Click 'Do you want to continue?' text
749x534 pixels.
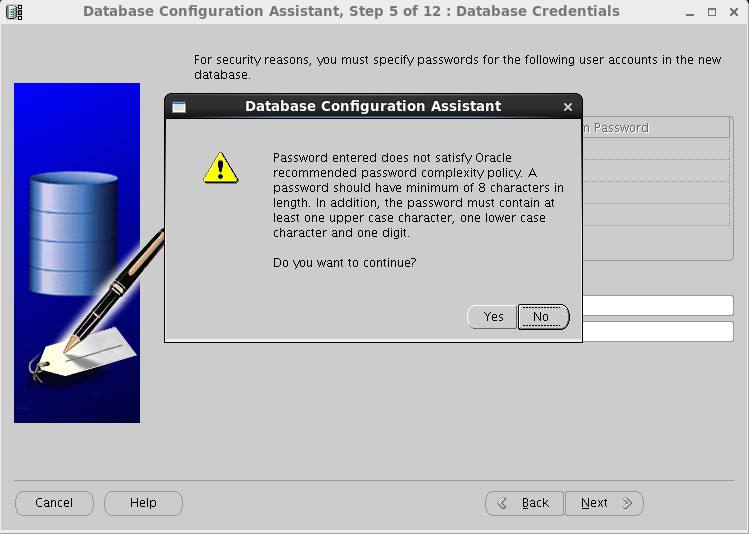point(344,263)
